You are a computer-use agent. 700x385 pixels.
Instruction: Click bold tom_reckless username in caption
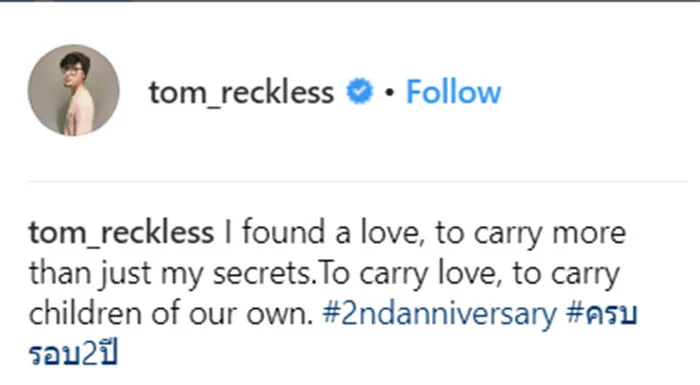[121, 233]
